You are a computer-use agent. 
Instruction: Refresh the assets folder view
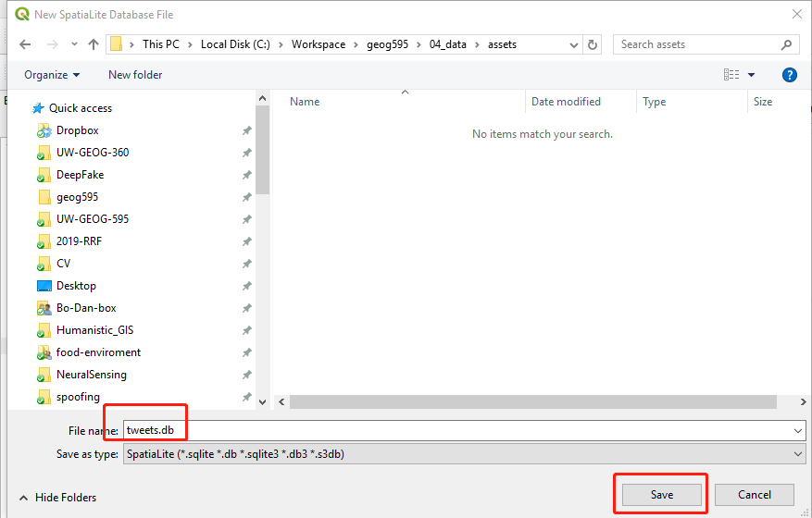(x=593, y=44)
